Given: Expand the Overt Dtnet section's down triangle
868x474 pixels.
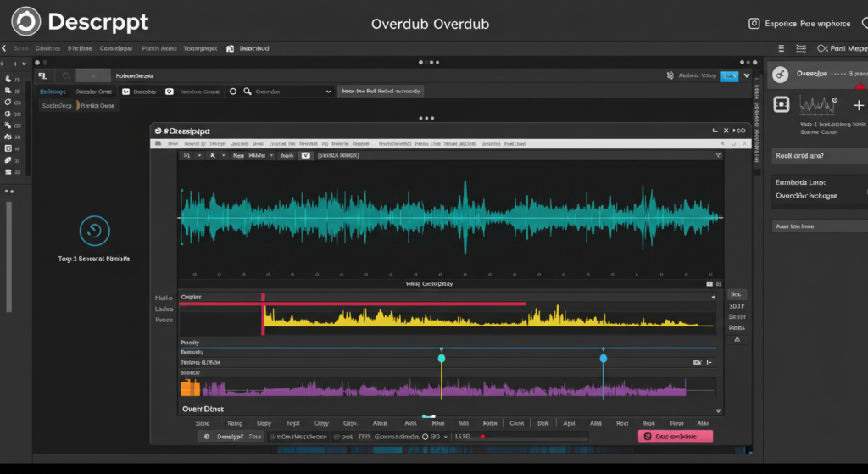Looking at the screenshot, I should pyautogui.click(x=719, y=411).
